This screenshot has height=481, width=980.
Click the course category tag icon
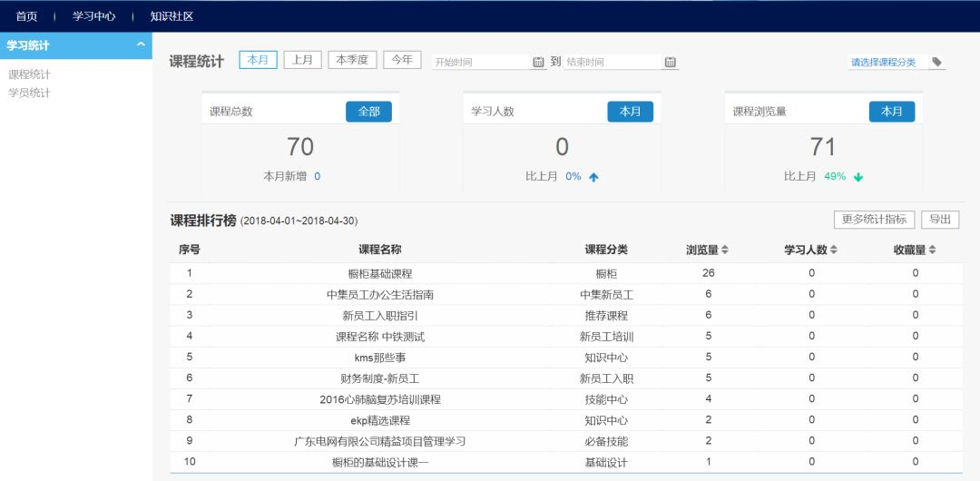click(936, 62)
